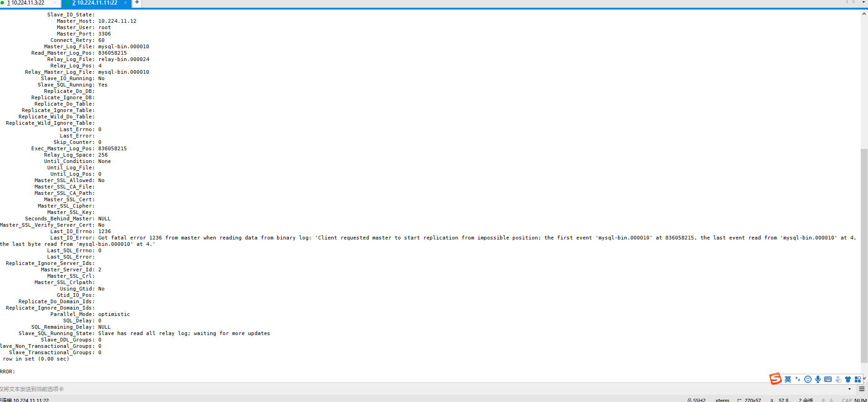
Task: Close the 10.224.11.3:22 tab
Action: 55,3
